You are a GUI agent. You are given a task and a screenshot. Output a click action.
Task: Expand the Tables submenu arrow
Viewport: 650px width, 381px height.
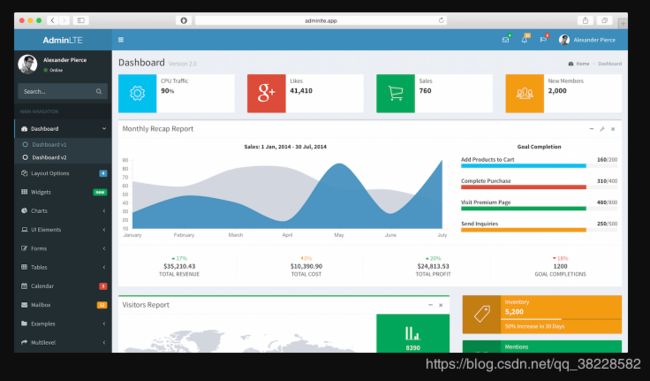click(104, 267)
